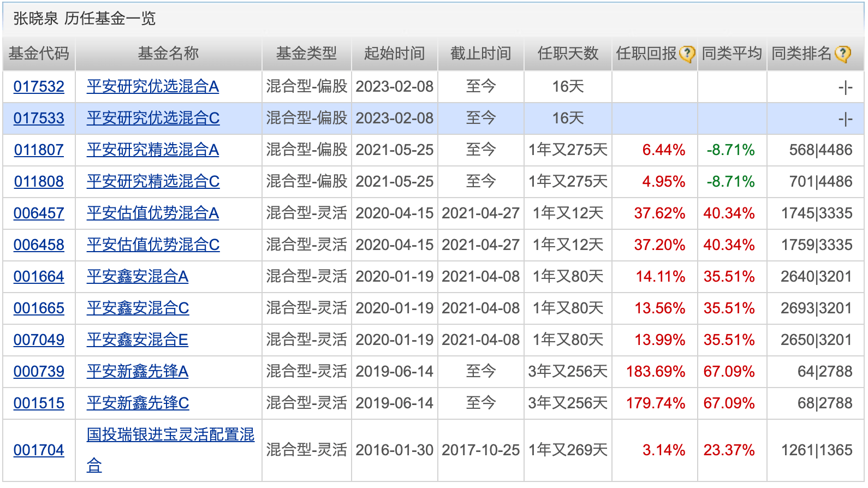Open 平安鑫安混合C fund page
This screenshot has width=868, height=488.
click(138, 308)
